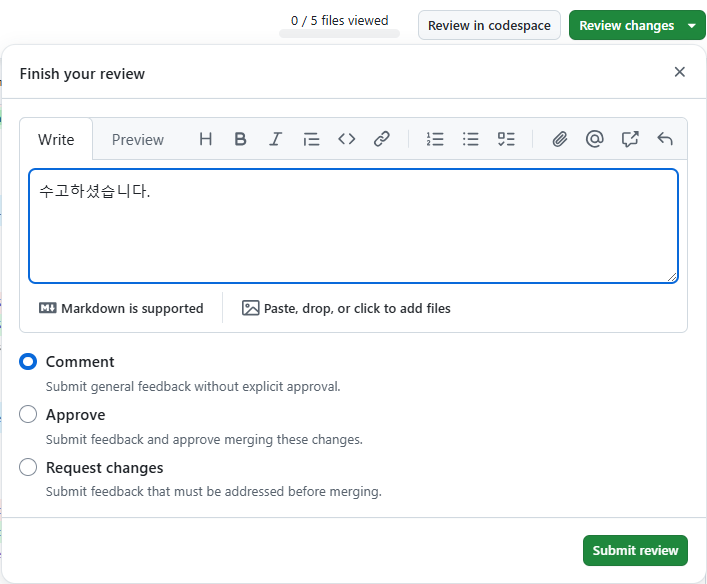Click the files viewed progress bar

click(340, 33)
